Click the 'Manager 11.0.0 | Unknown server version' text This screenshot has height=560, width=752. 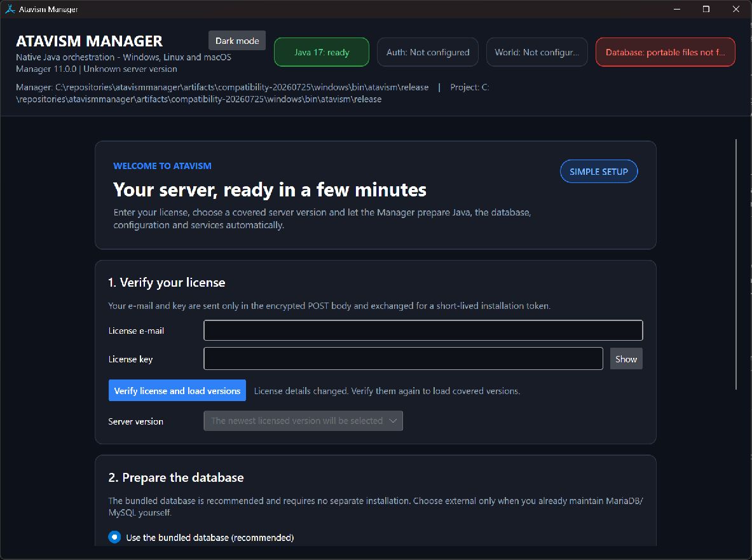(x=97, y=69)
